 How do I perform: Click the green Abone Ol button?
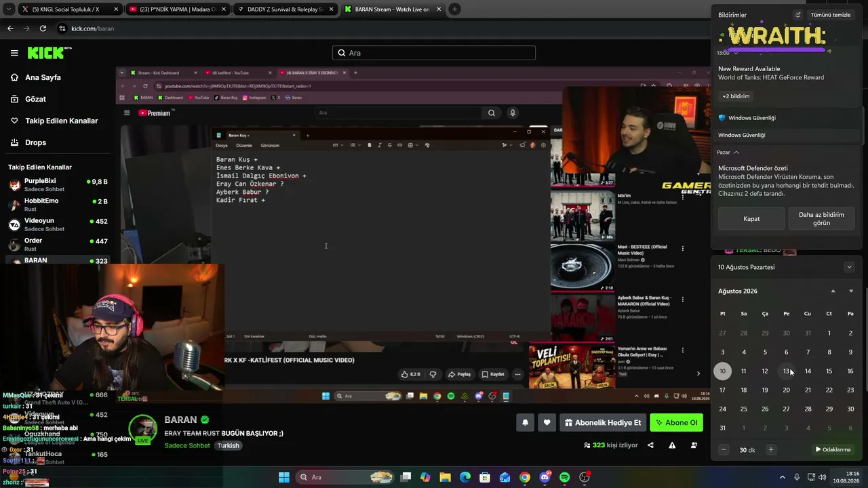click(x=676, y=423)
